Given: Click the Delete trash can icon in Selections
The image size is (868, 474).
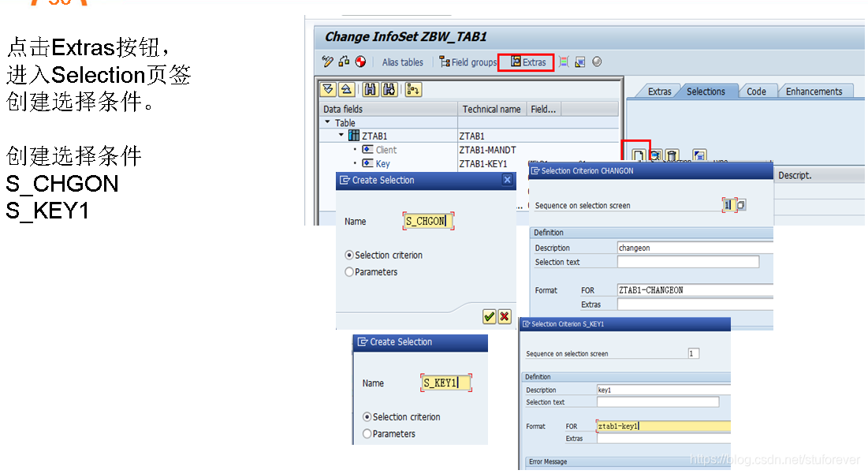Looking at the screenshot, I should tap(672, 155).
